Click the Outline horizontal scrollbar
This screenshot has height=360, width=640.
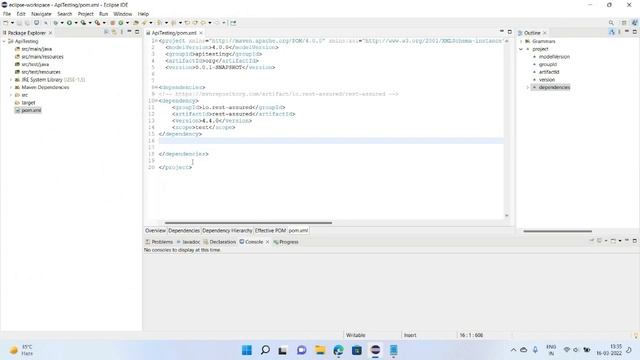point(558,231)
